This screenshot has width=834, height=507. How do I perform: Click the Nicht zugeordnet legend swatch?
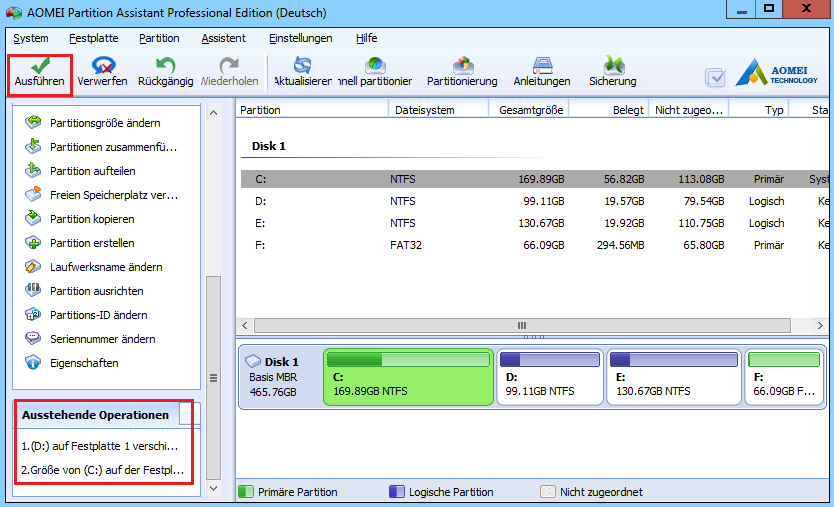point(548,492)
